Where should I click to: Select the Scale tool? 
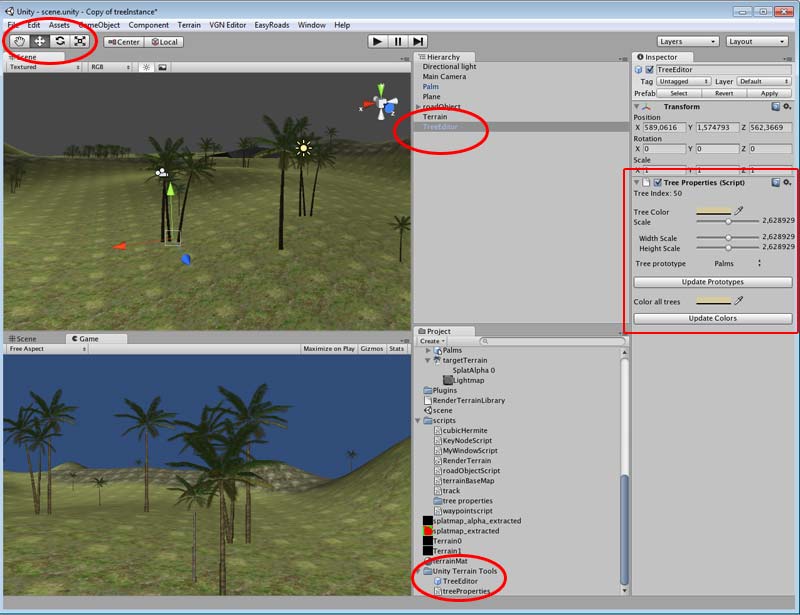pyautogui.click(x=79, y=42)
